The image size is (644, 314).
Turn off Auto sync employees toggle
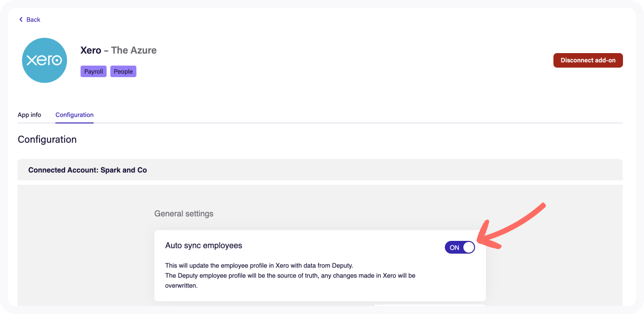(x=460, y=247)
